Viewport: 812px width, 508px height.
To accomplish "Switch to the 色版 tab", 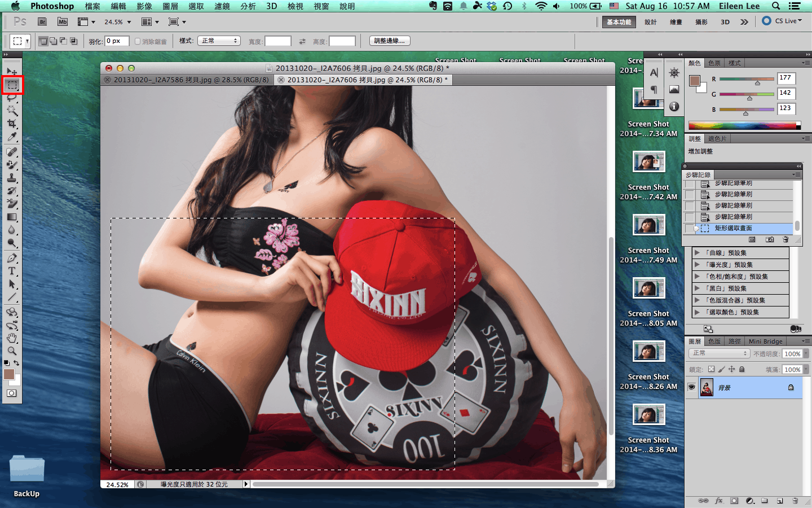I will [x=714, y=341].
